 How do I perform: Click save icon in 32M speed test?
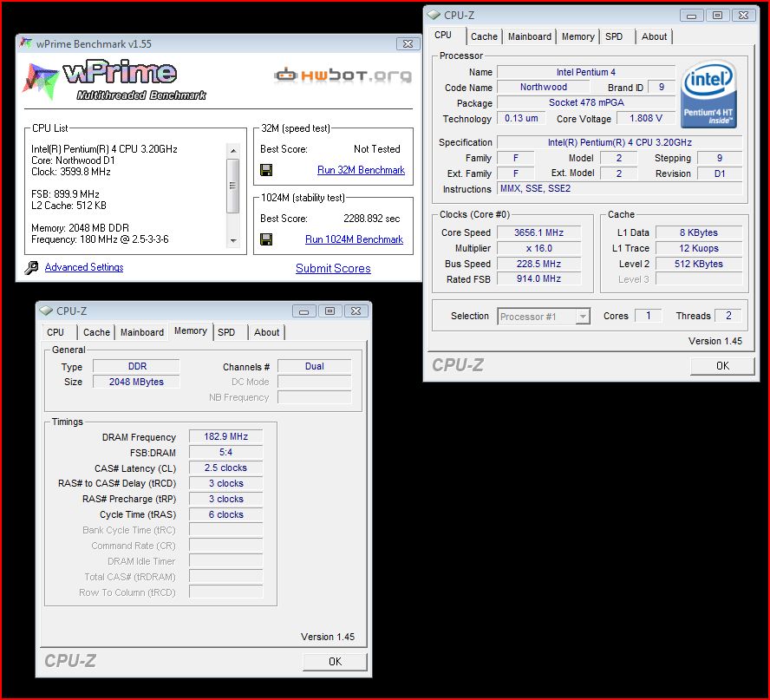click(266, 170)
